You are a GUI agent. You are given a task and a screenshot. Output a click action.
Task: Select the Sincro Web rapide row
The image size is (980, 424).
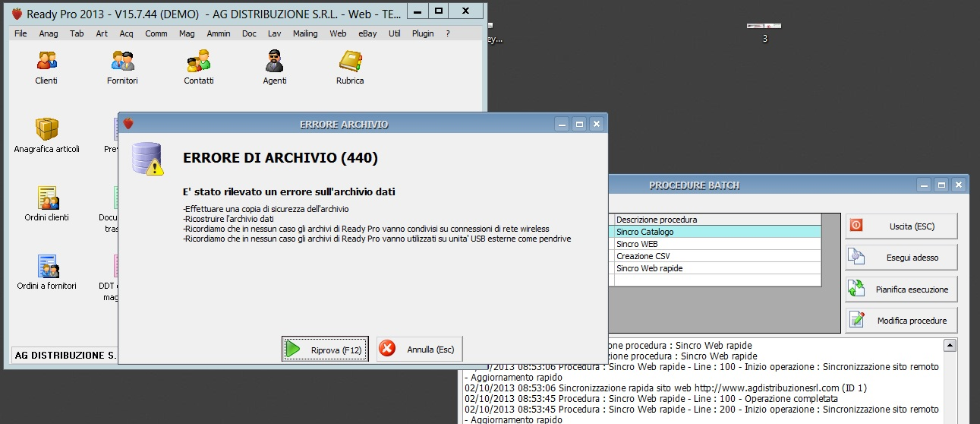pos(717,268)
